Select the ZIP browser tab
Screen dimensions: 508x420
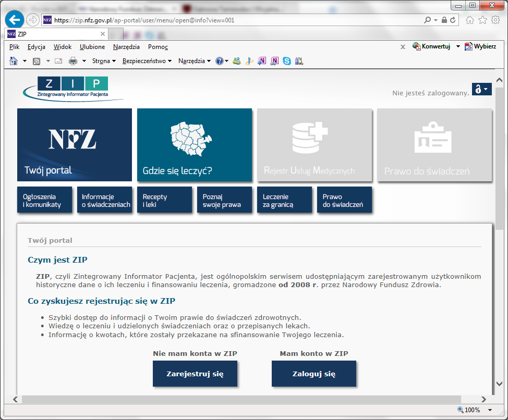coord(52,34)
